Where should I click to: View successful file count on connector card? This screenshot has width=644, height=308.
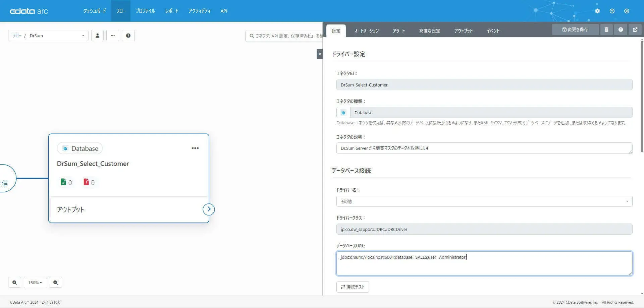[x=66, y=182]
